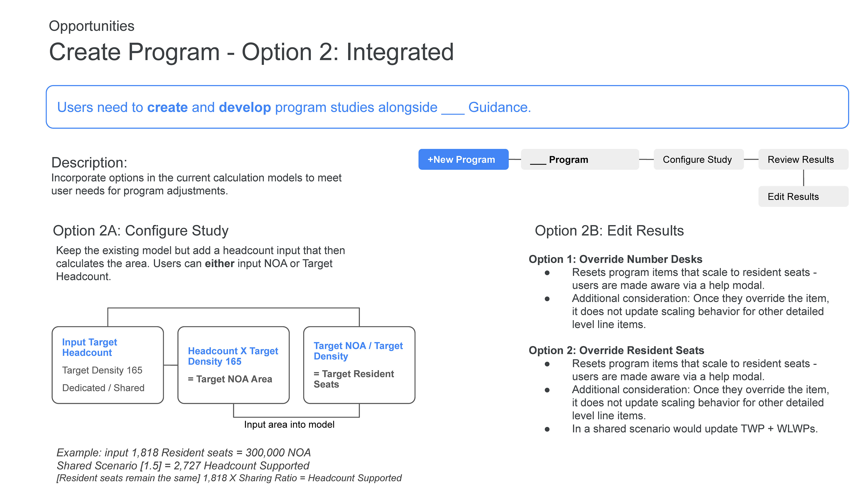Click the Dedicated / Shared text
The height and width of the screenshot is (488, 868).
pyautogui.click(x=103, y=388)
